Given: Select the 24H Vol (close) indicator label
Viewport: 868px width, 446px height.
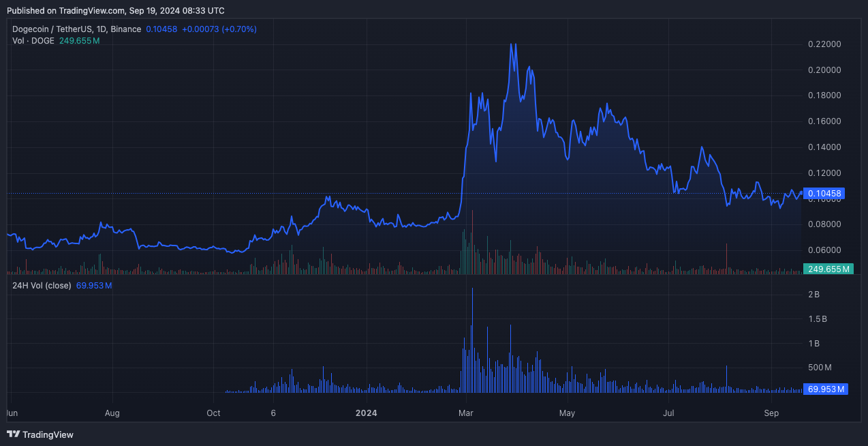Looking at the screenshot, I should [x=42, y=285].
